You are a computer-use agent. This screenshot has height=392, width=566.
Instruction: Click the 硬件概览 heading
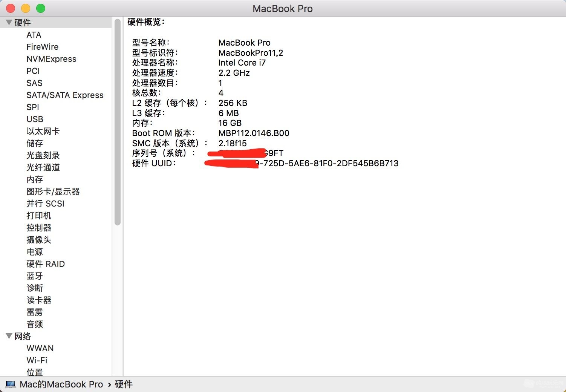point(146,22)
